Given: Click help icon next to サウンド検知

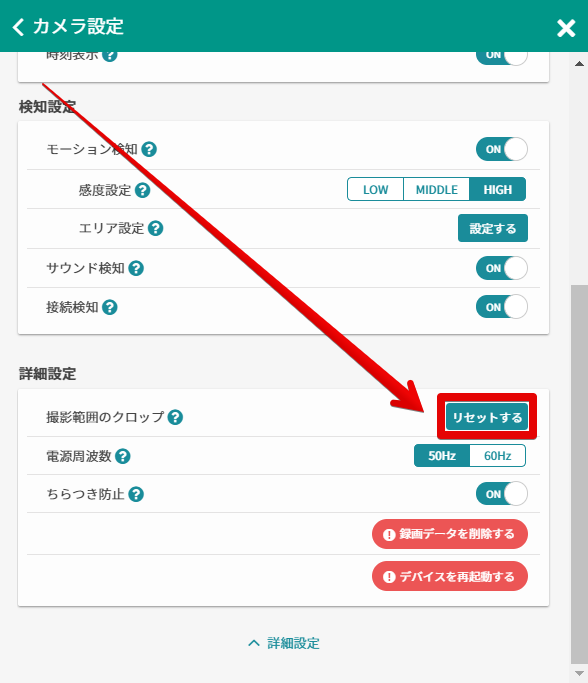Looking at the screenshot, I should tap(136, 268).
